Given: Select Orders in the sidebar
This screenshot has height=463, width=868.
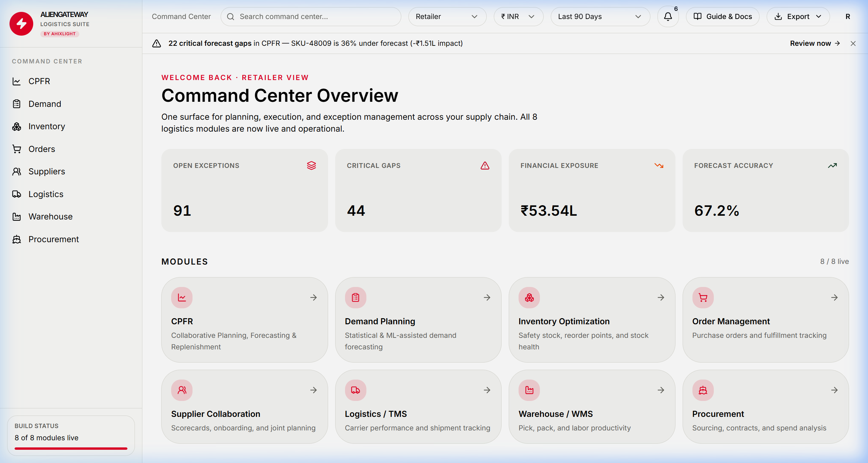Looking at the screenshot, I should point(71,149).
